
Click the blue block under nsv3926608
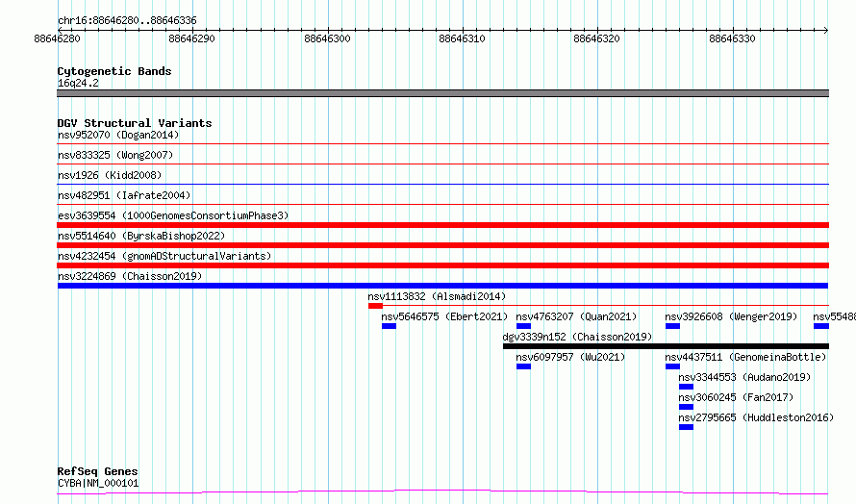(x=672, y=326)
